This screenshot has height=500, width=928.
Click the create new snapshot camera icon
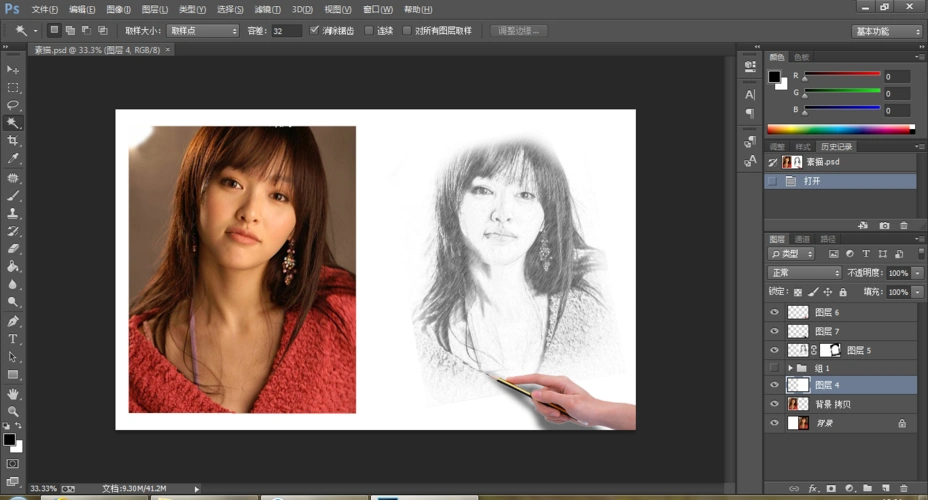(x=884, y=225)
